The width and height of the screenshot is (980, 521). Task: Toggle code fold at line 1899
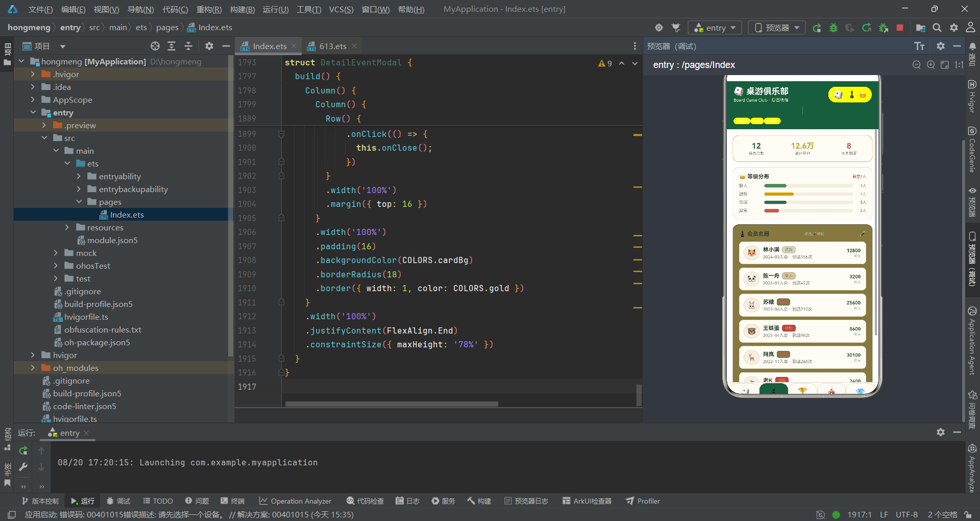tap(281, 134)
